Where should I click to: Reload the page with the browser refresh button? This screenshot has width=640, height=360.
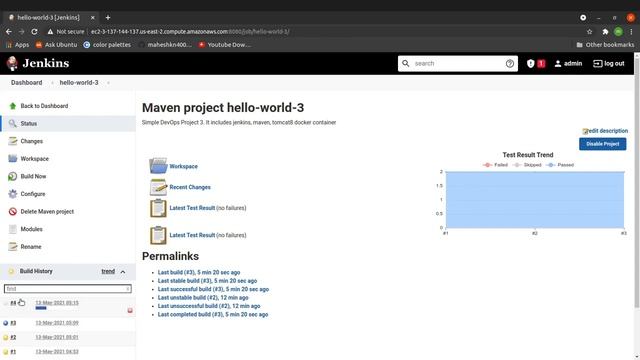(34, 31)
